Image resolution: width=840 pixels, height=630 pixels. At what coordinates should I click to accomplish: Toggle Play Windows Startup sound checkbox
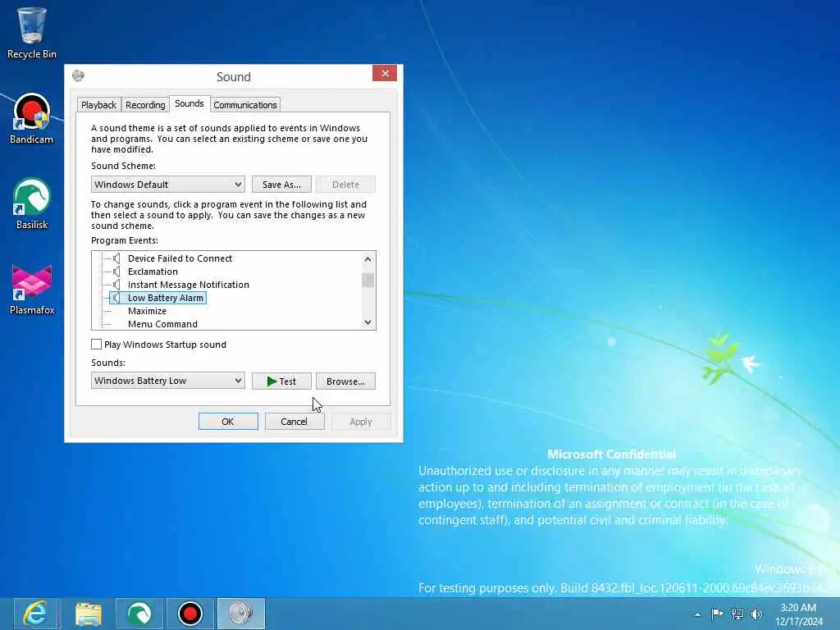97,345
